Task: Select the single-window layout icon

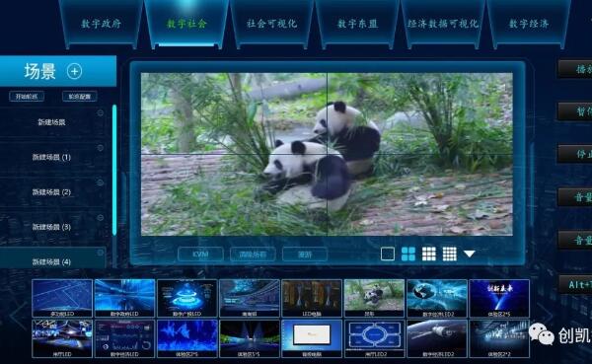Action: [388, 254]
